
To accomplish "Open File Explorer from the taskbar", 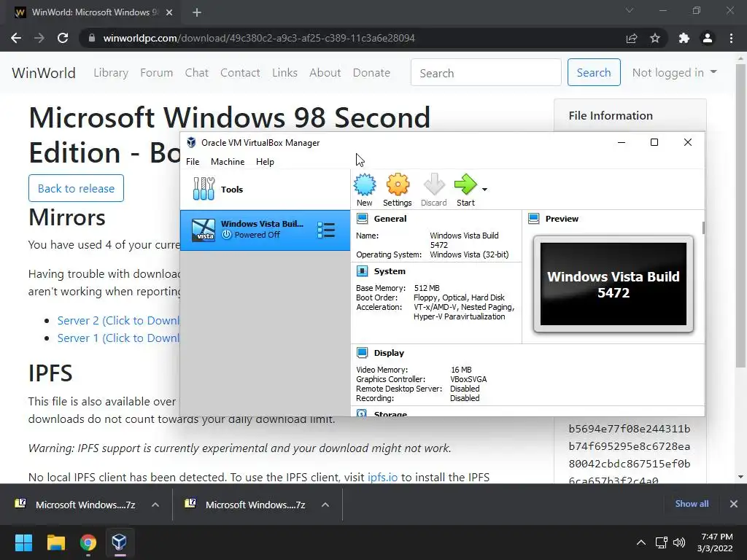I will tap(55, 542).
